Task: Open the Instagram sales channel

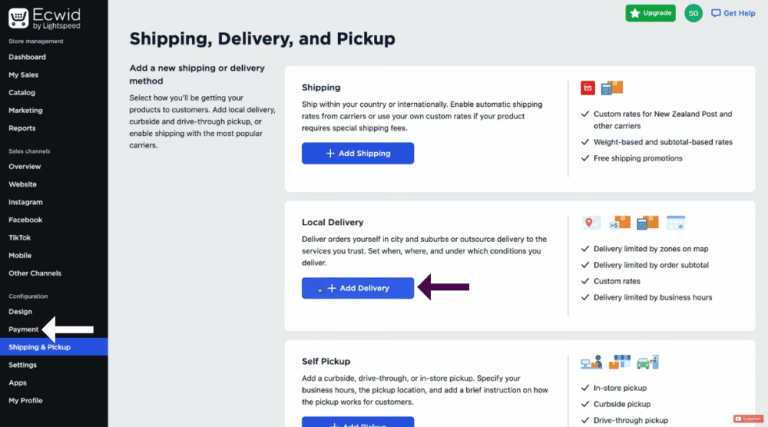Action: tap(25, 202)
